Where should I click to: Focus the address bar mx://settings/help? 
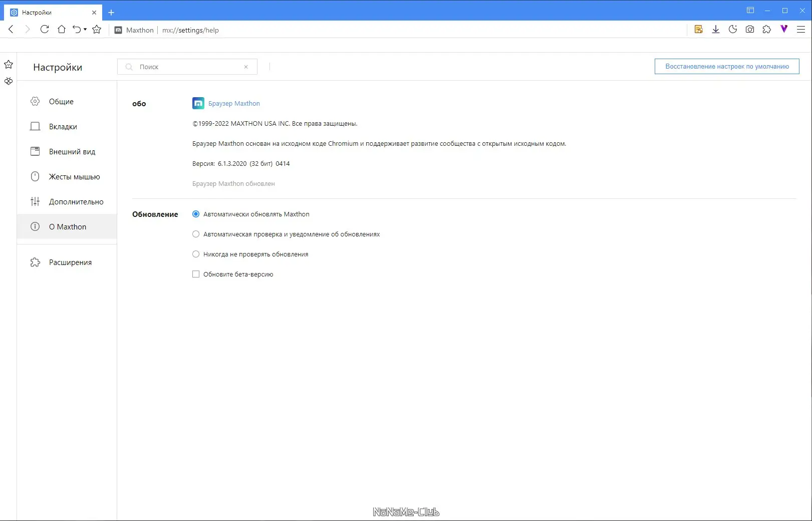190,30
